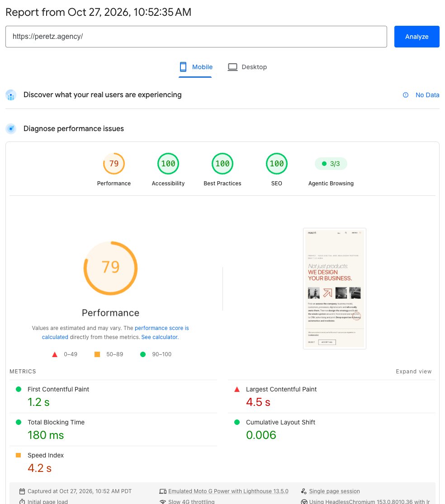
Task: Click Largest Contentful Paint red triangle icon
Action: (237, 389)
